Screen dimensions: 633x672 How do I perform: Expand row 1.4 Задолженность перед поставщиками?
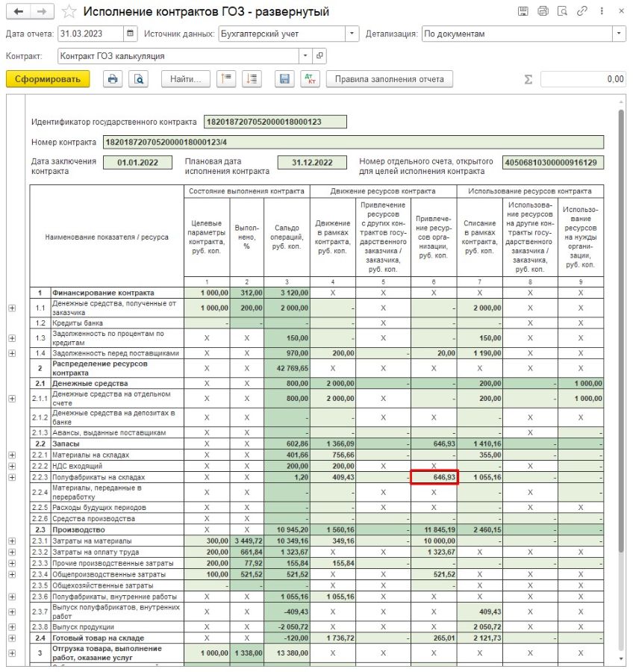(12, 353)
